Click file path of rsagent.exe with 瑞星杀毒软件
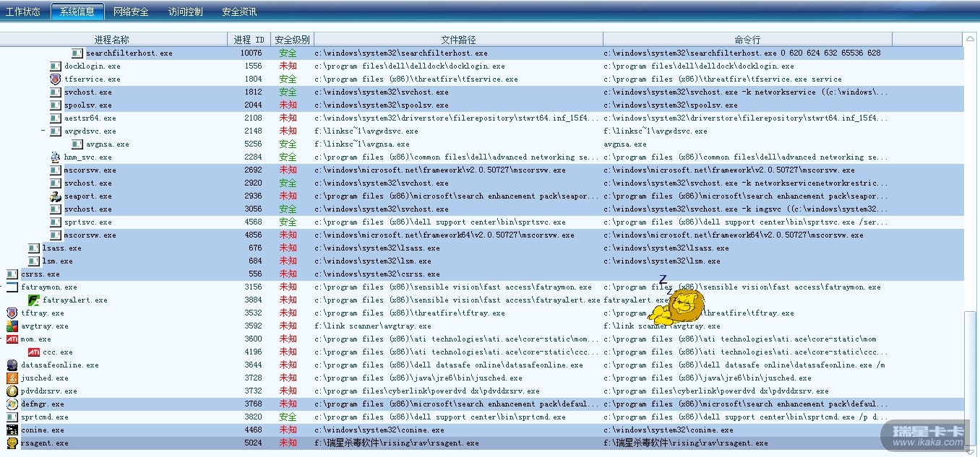 397,443
